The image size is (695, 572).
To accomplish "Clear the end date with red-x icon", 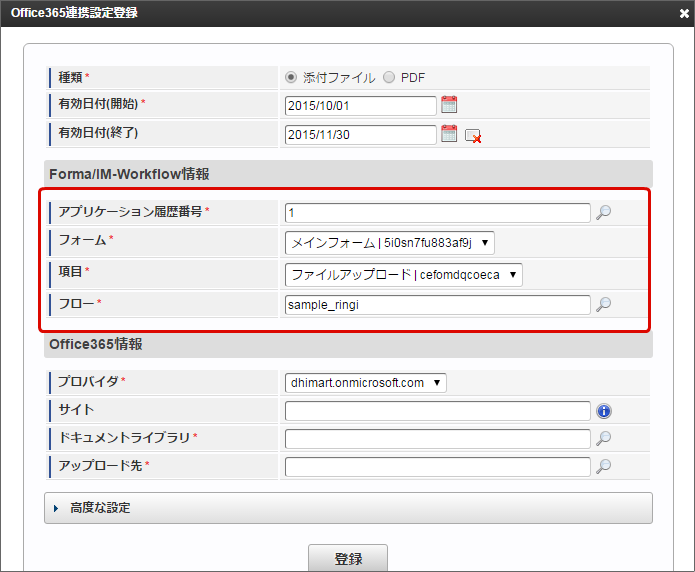I will coord(473,136).
